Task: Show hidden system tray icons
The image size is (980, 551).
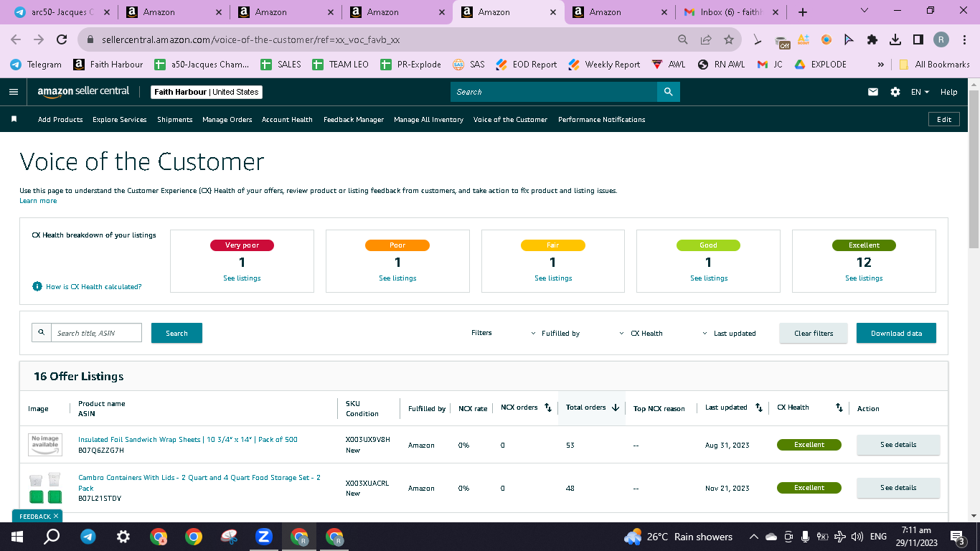Action: [x=753, y=537]
